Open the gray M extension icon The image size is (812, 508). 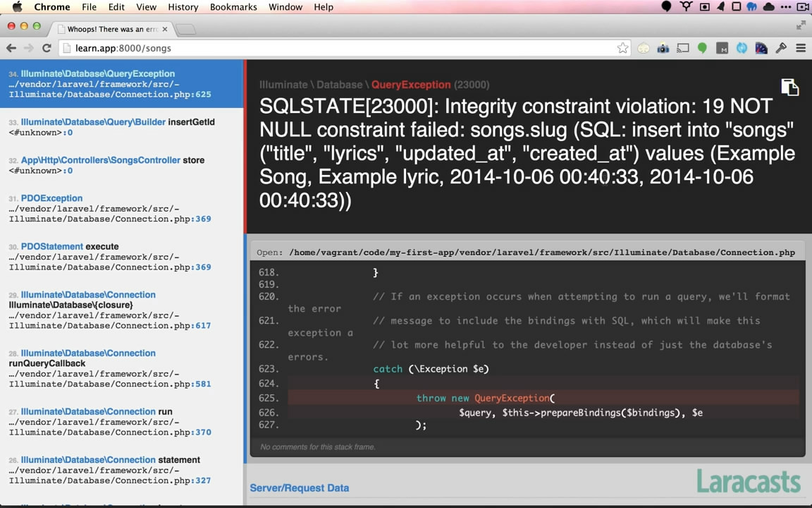722,48
